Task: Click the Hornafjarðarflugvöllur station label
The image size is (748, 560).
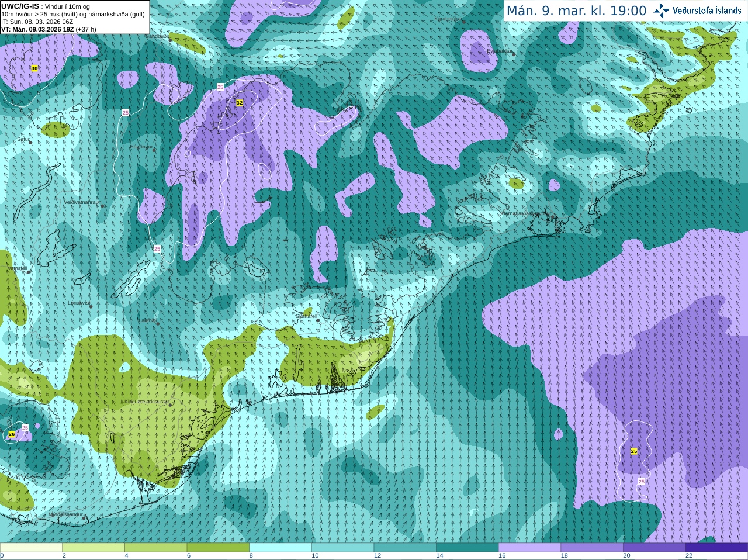Action: click(525, 213)
